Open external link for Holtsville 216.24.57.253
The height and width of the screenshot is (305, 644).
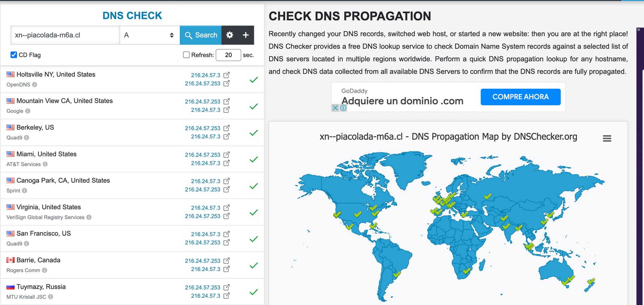227,83
